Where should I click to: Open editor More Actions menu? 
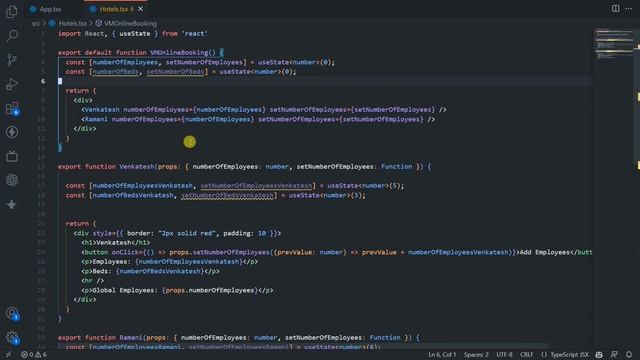(x=628, y=9)
